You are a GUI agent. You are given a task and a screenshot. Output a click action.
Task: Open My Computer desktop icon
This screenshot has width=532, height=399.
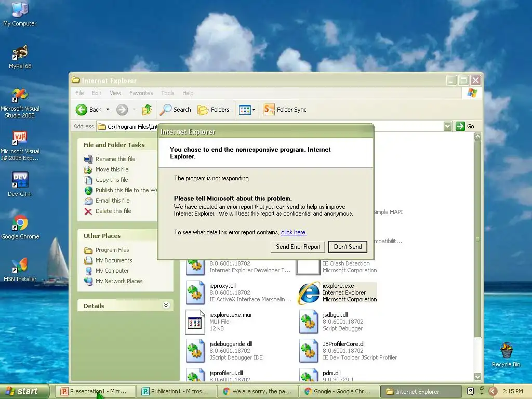[x=20, y=14]
